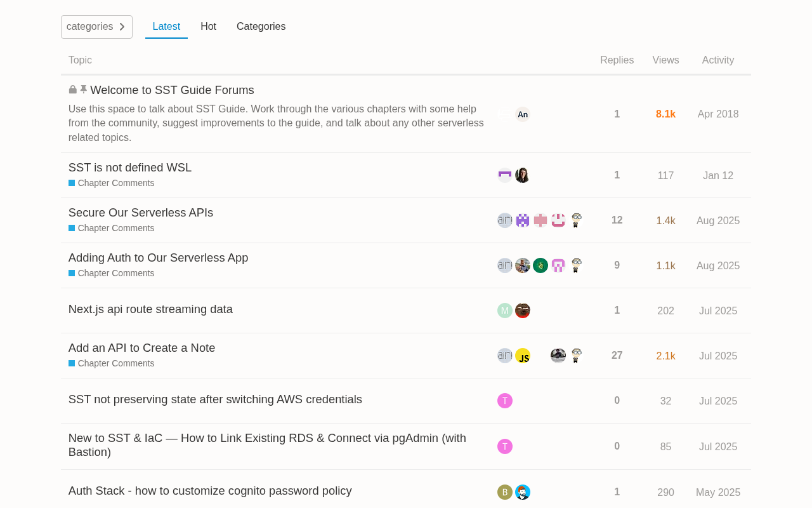
Task: Open Next.js api route streaming data topic
Action: 150,309
